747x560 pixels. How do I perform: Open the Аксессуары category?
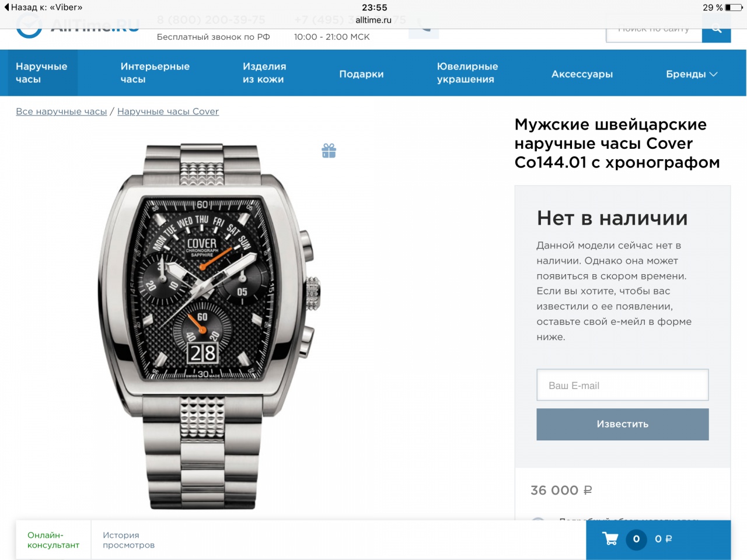coord(582,74)
